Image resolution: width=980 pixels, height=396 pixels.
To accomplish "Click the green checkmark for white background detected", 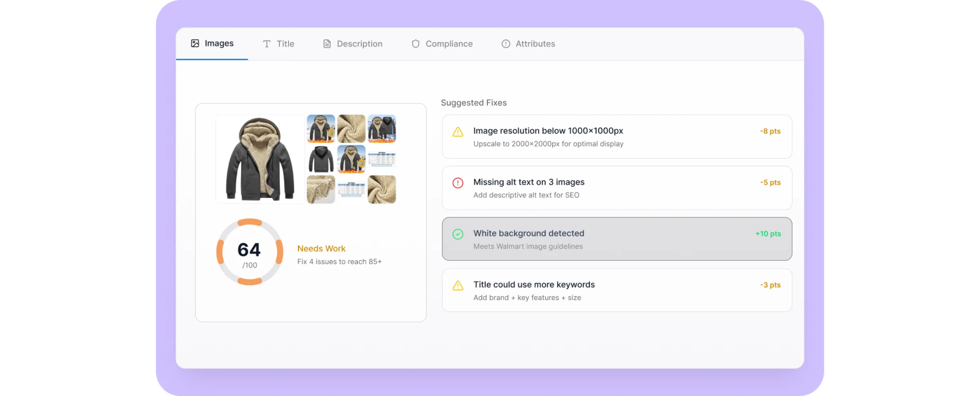I will (x=458, y=234).
